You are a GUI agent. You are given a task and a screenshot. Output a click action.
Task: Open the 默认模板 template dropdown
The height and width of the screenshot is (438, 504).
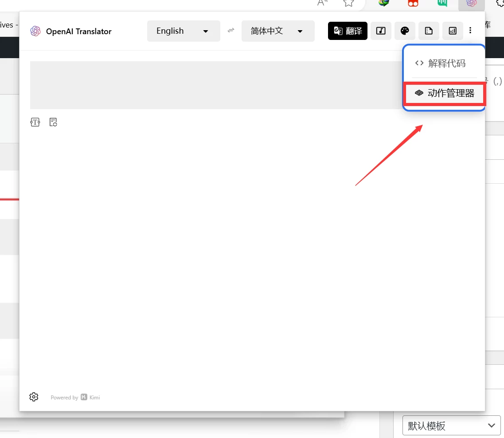[x=451, y=426]
